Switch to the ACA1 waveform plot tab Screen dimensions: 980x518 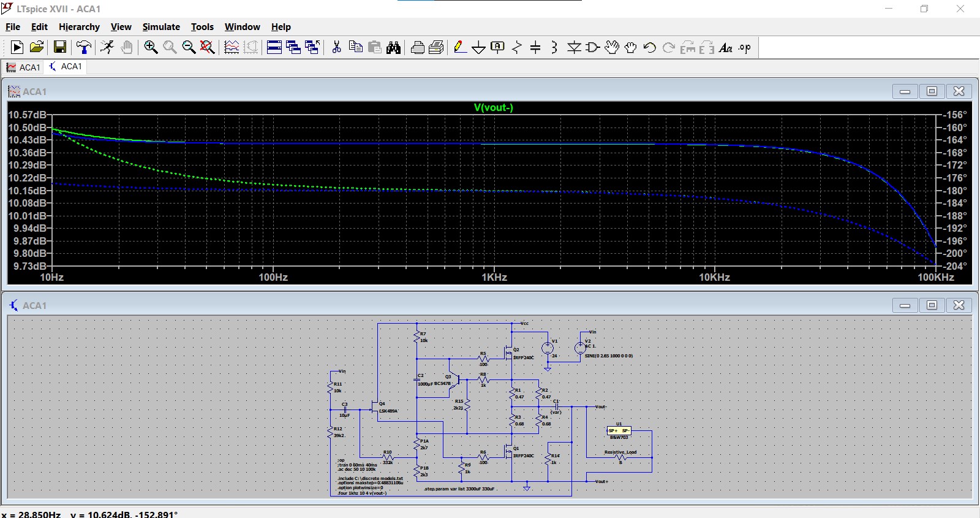coord(23,67)
